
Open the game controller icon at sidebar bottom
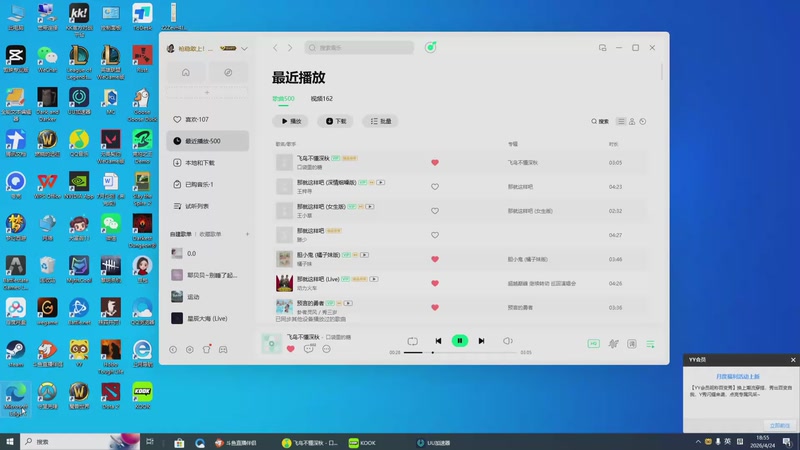pos(223,349)
